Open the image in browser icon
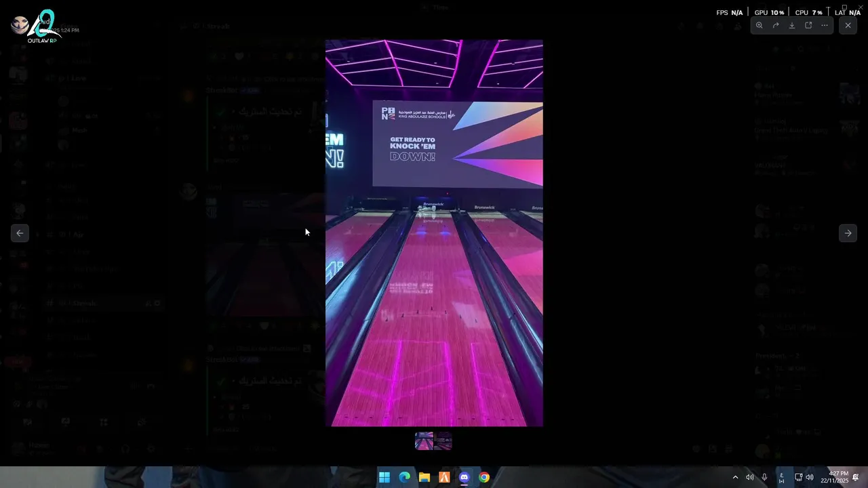Image resolution: width=868 pixels, height=488 pixels. pos(808,25)
